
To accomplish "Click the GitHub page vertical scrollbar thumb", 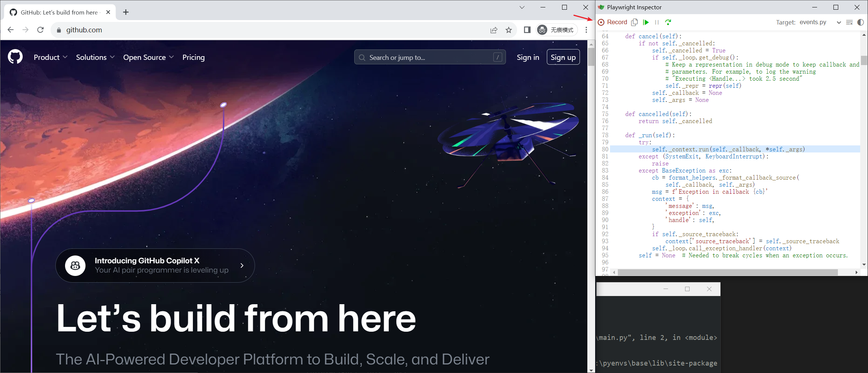I will [591, 57].
